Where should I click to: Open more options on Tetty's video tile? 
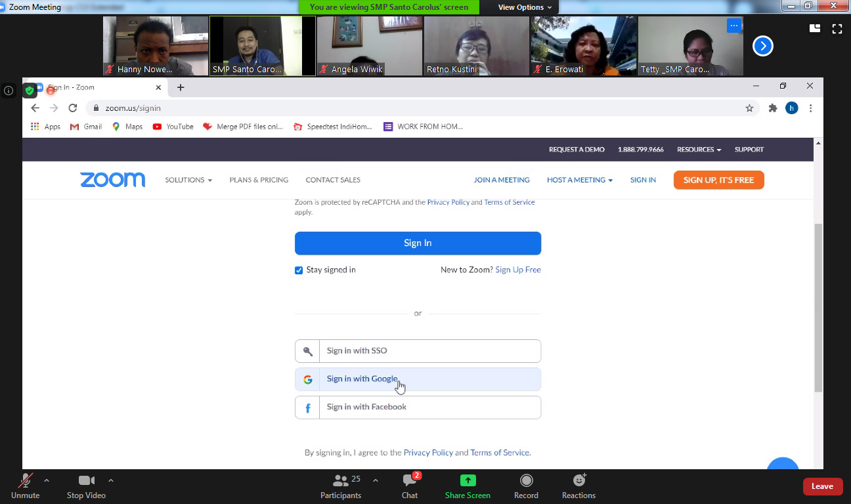point(734,26)
